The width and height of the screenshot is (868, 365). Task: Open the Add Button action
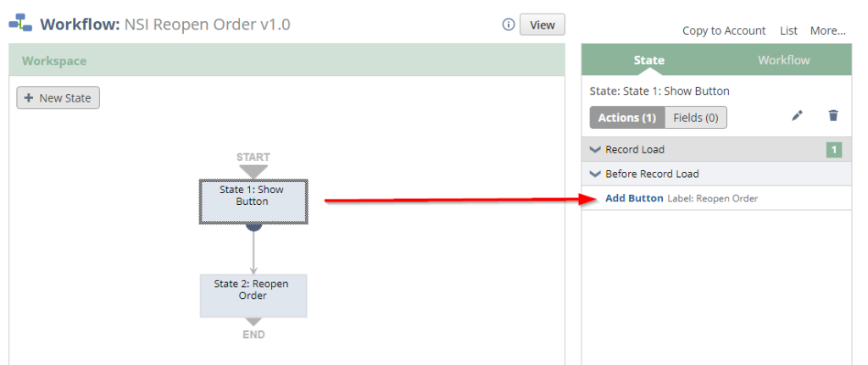[x=634, y=198]
